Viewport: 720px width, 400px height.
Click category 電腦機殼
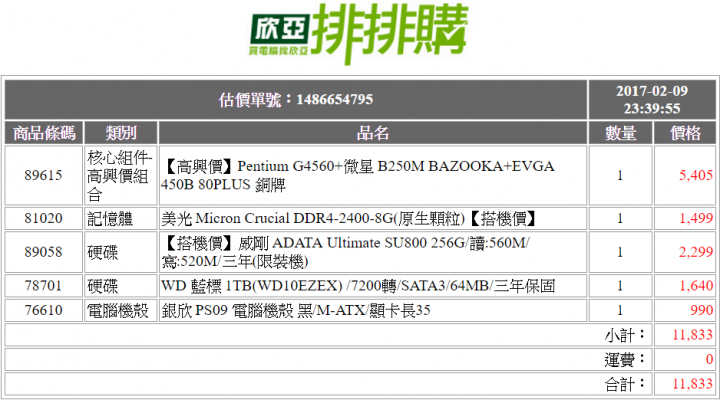pyautogui.click(x=118, y=310)
